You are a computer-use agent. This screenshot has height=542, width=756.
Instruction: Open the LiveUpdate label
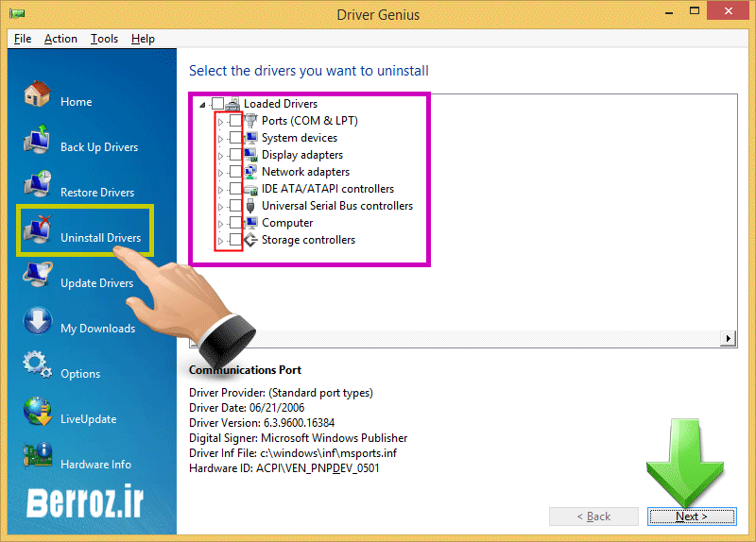point(89,419)
